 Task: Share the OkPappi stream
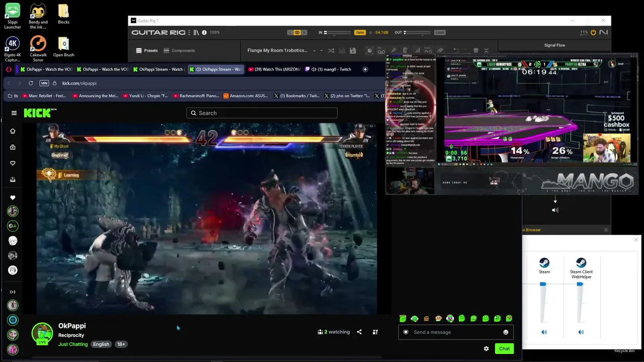pos(359,332)
